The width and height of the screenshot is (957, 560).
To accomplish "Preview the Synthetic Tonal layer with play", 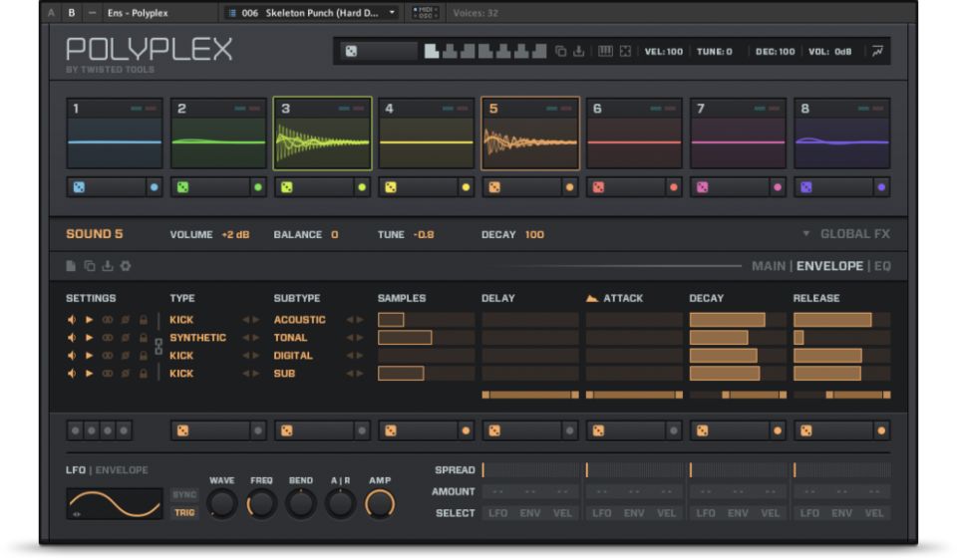I will (89, 338).
